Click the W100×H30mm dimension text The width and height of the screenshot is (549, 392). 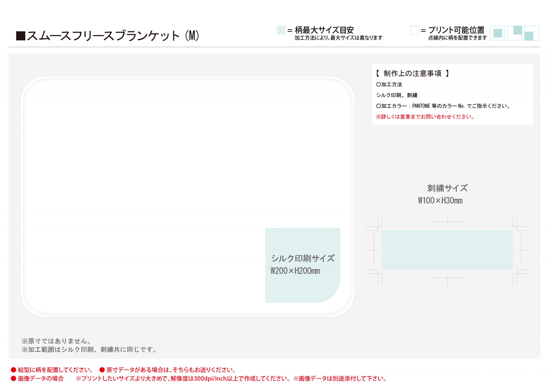[440, 201]
